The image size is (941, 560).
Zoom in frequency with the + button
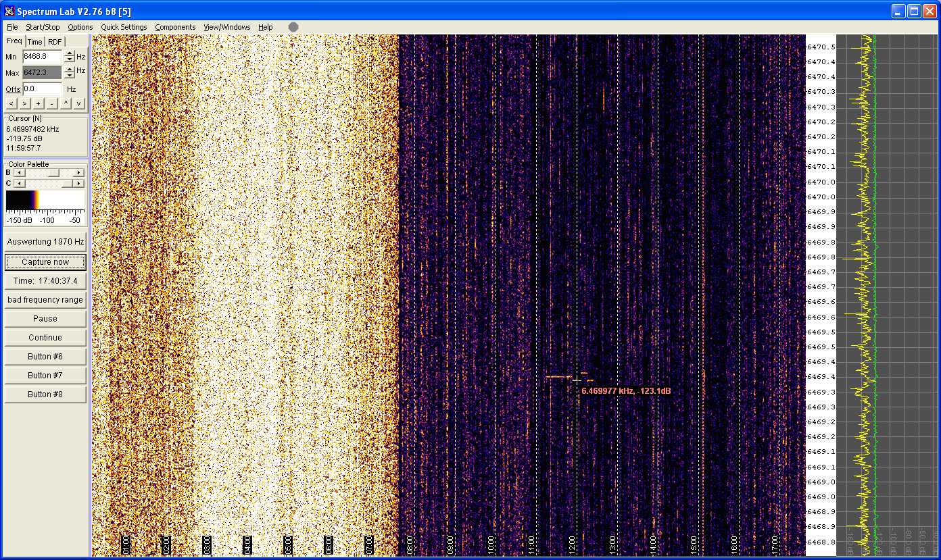pos(39,103)
